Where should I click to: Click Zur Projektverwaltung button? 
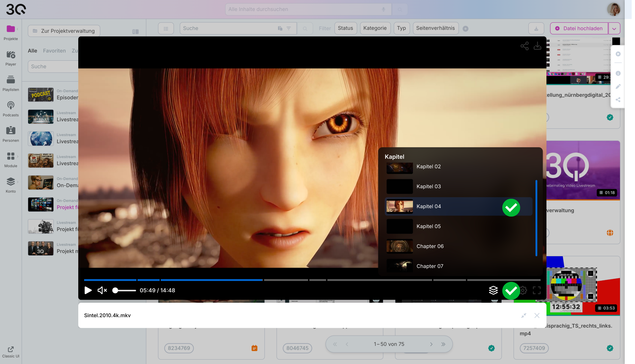coord(64,31)
